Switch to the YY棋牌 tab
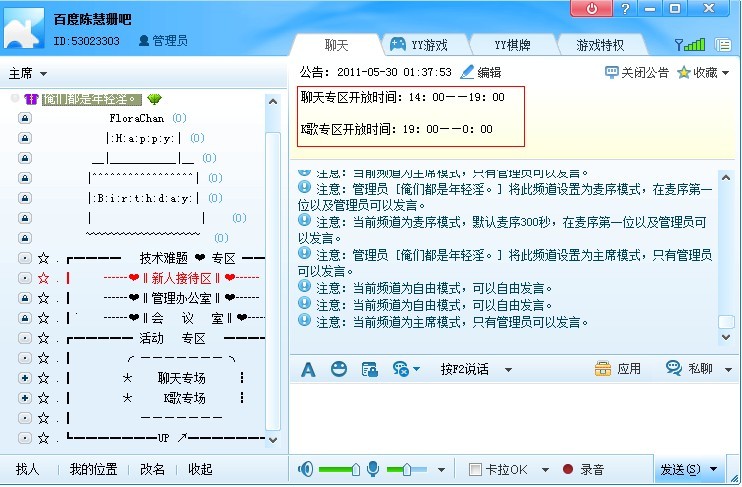This screenshot has width=742, height=487. [512, 45]
